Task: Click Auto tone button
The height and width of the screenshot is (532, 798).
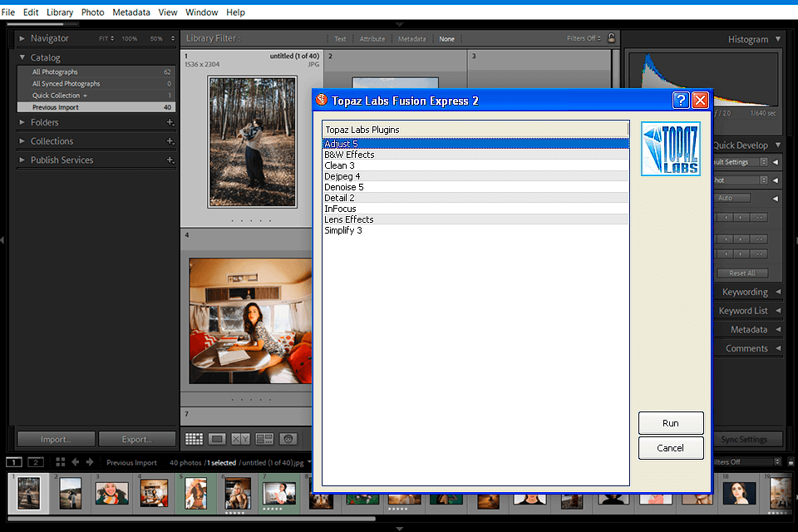Action: click(x=731, y=198)
